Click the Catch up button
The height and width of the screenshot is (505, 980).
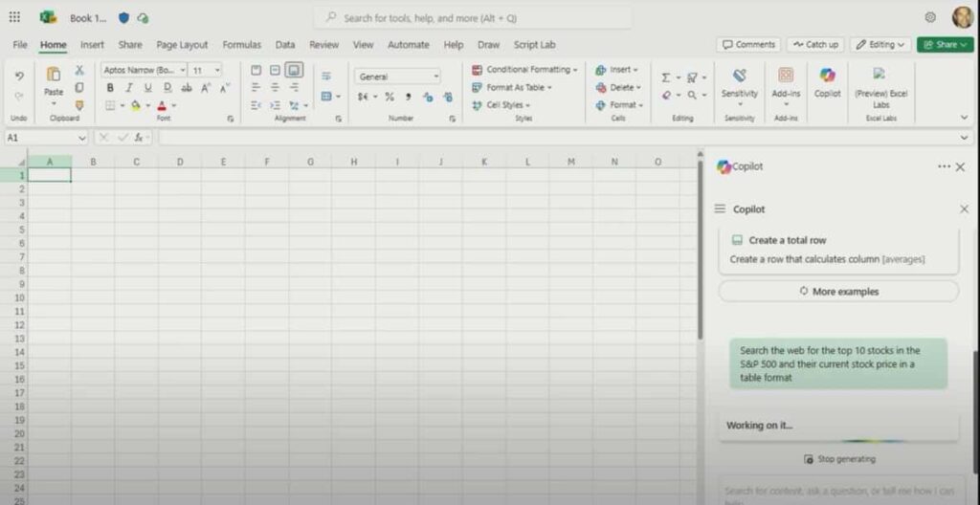click(815, 44)
